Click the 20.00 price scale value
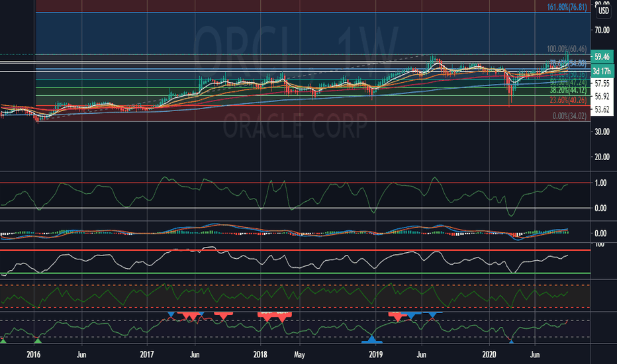617x364 pixels. [x=602, y=157]
